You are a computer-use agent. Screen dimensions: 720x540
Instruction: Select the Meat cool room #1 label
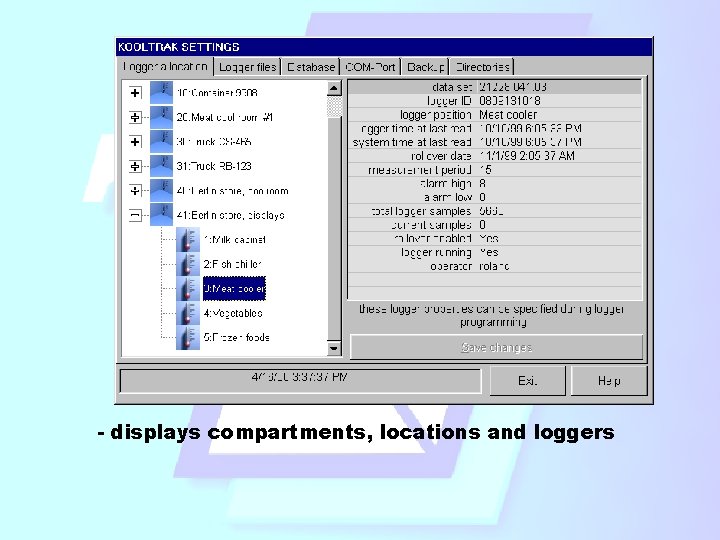point(225,117)
